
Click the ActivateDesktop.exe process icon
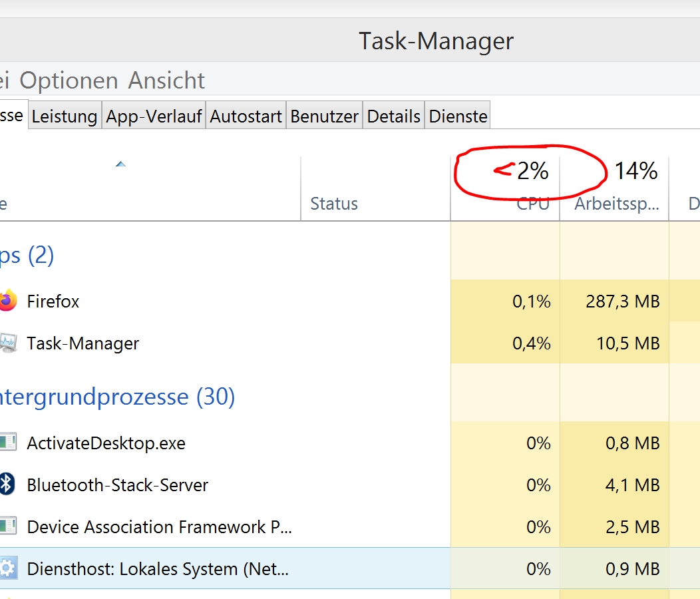7,443
